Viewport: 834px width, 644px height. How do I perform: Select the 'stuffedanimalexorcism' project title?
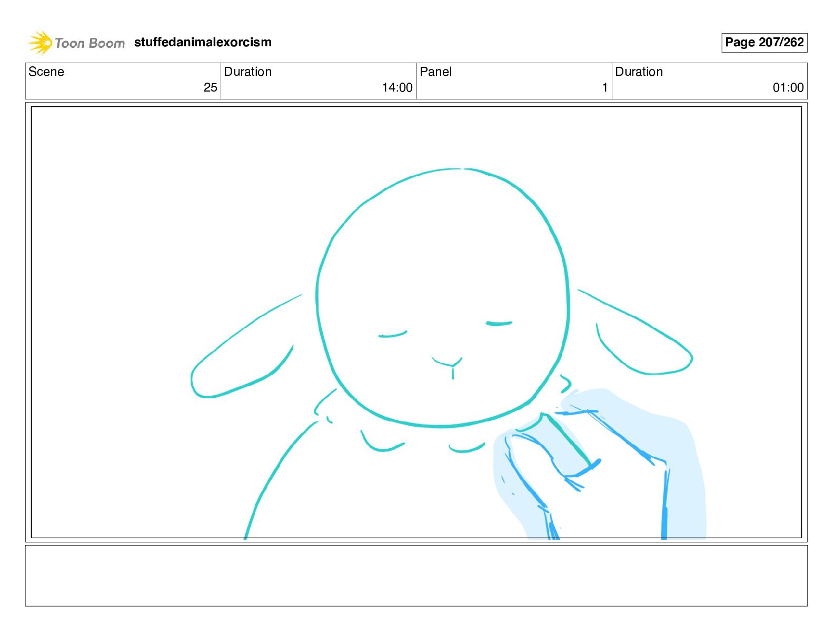click(203, 42)
